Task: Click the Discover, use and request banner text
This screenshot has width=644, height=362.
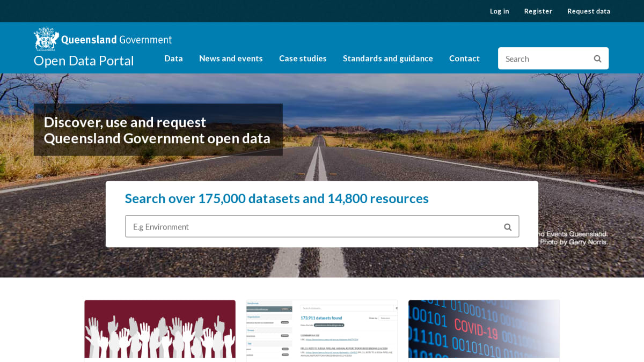Action: click(157, 130)
